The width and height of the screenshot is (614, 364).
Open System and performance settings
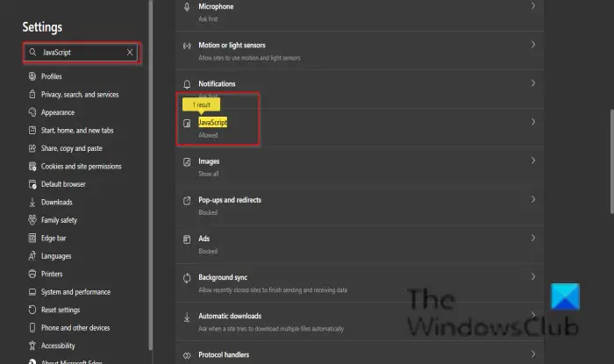(x=76, y=292)
